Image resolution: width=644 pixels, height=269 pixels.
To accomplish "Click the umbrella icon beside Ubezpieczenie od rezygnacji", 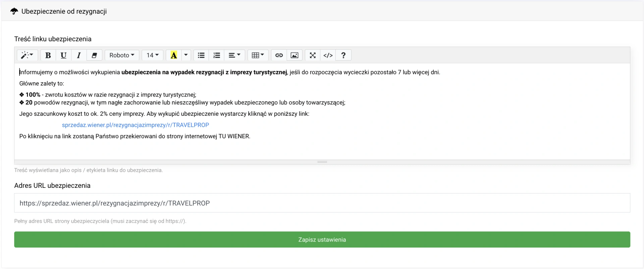I will point(14,11).
